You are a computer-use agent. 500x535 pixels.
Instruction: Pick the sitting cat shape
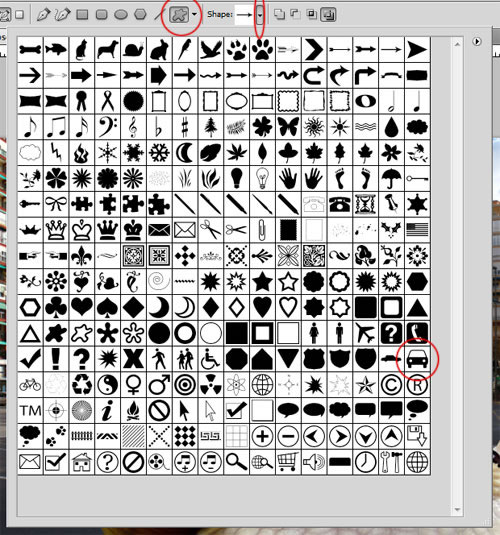point(82,49)
